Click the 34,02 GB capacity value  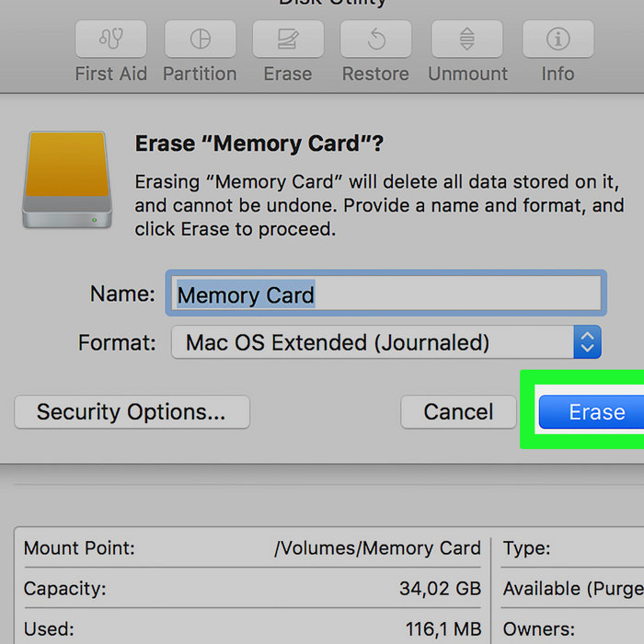point(440,588)
